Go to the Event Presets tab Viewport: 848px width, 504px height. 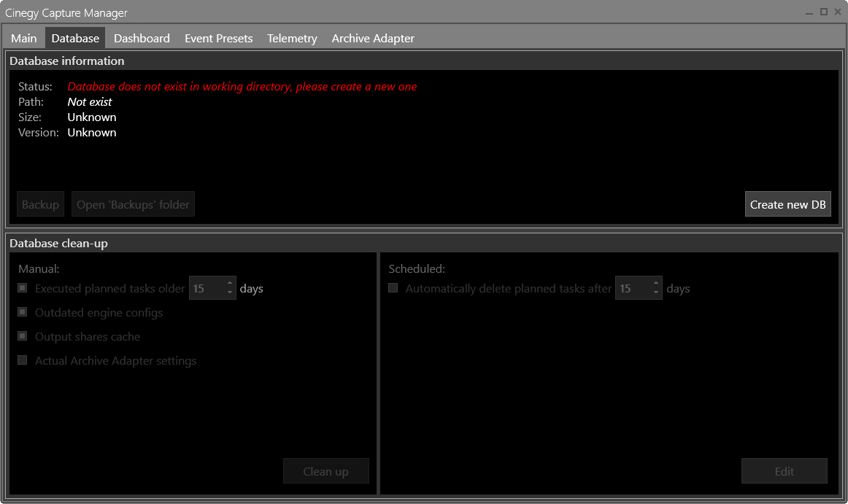(218, 39)
